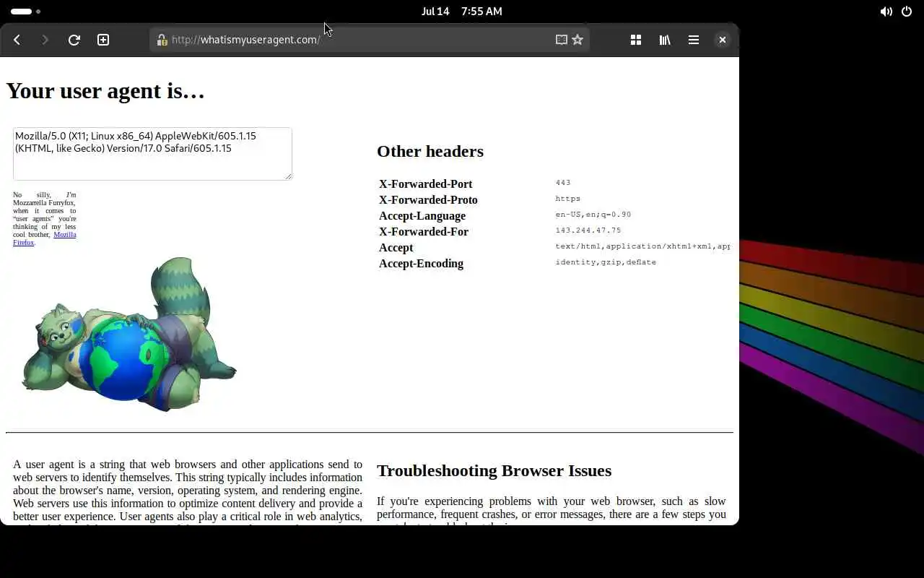This screenshot has width=924, height=578.
Task: Click the 'Troubleshooting Browser Issues' heading
Action: coord(494,471)
